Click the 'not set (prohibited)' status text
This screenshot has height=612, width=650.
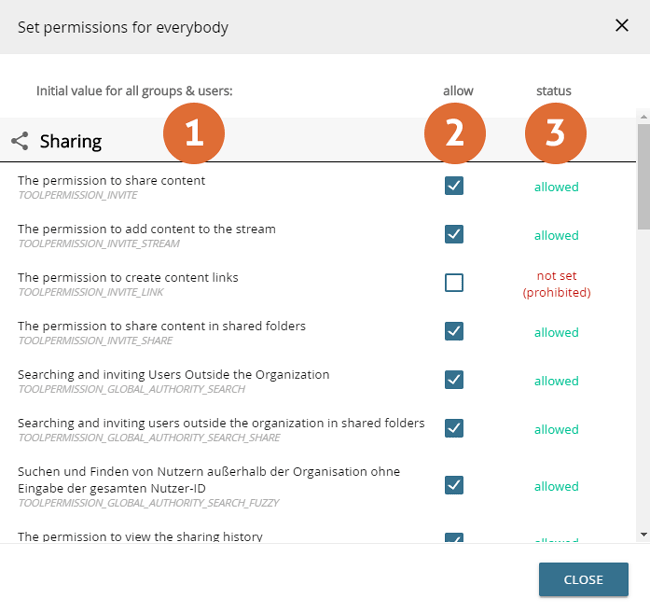[x=556, y=284]
